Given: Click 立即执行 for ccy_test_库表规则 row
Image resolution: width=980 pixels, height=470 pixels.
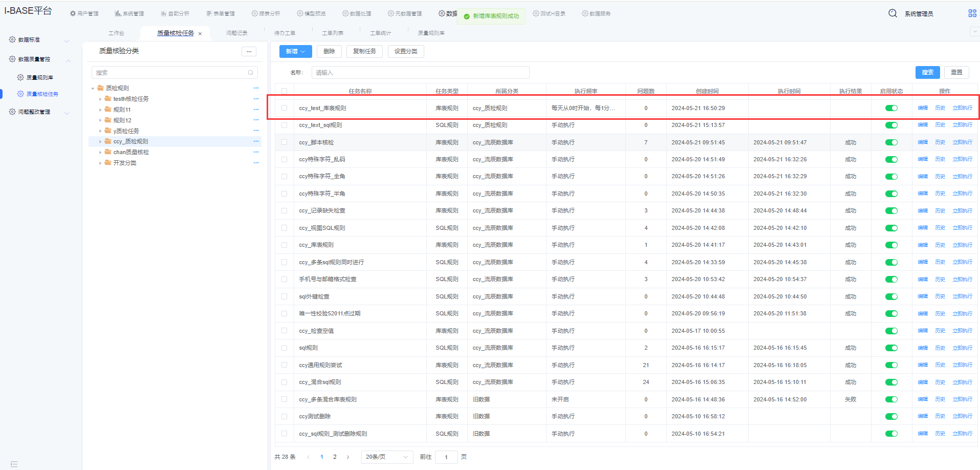Looking at the screenshot, I should click(962, 108).
